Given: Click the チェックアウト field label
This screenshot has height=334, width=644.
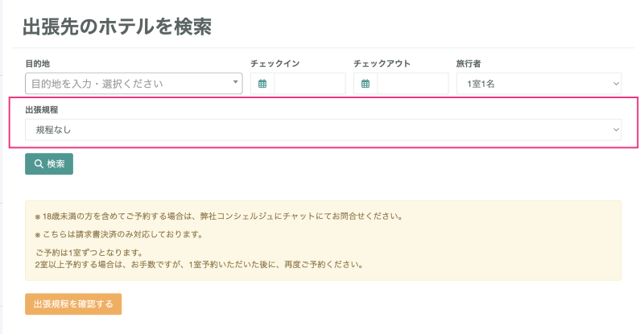Looking at the screenshot, I should coord(382,64).
